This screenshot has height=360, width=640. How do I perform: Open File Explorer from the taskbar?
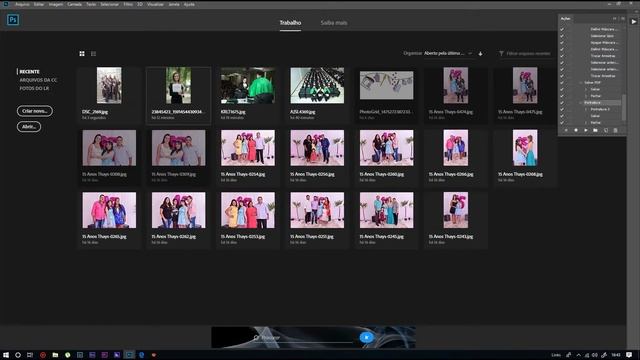[x=55, y=355]
